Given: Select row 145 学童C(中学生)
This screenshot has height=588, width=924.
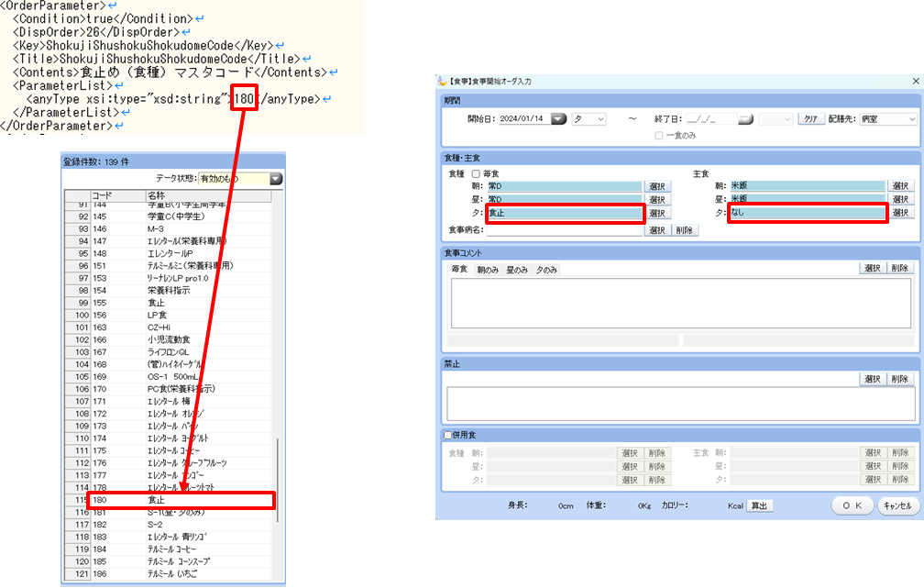Looking at the screenshot, I should coord(168,216).
